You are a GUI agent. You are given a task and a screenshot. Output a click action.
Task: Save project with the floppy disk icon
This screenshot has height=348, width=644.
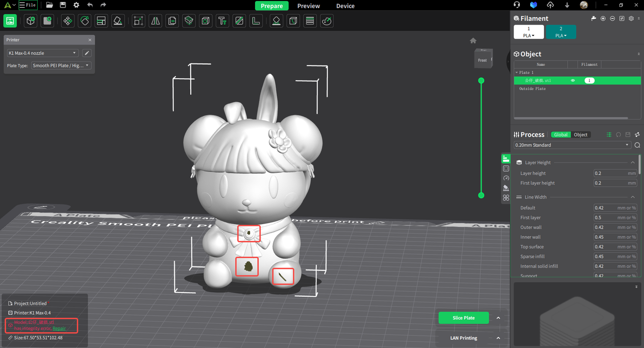[63, 5]
